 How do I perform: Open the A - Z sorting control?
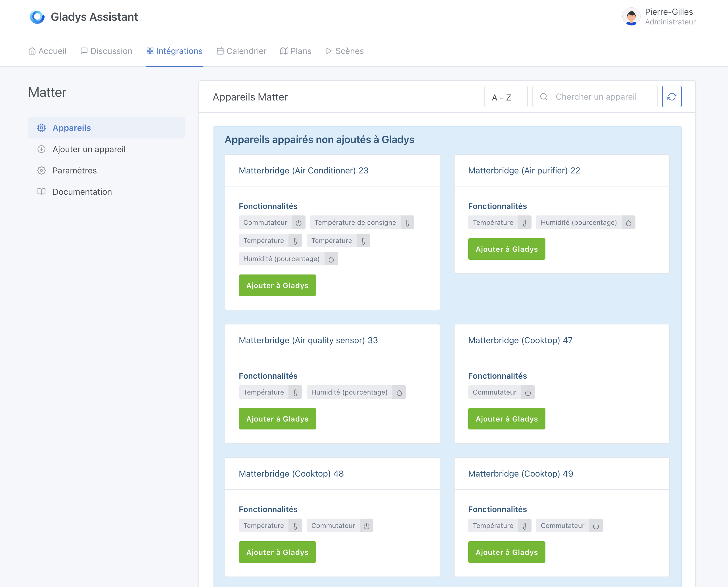(506, 97)
